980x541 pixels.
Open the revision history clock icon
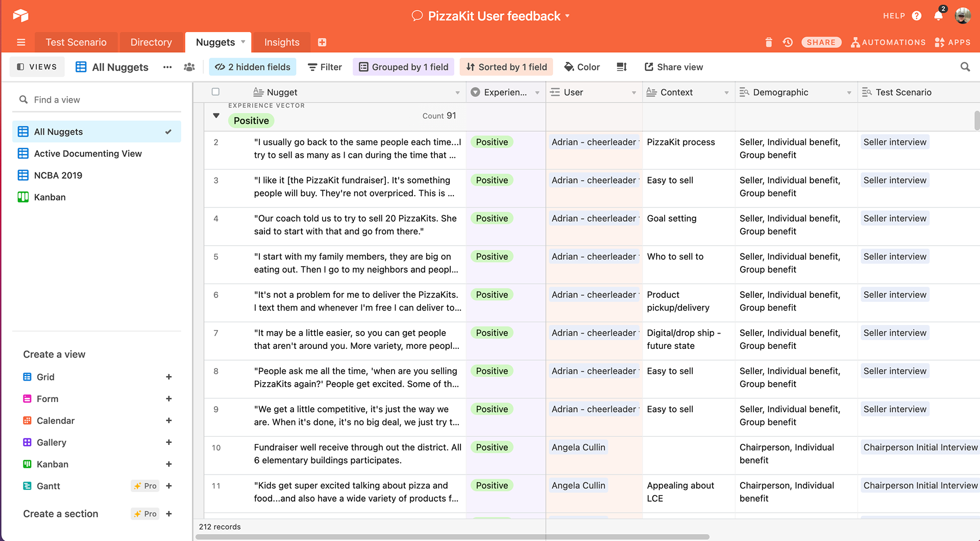pos(788,42)
